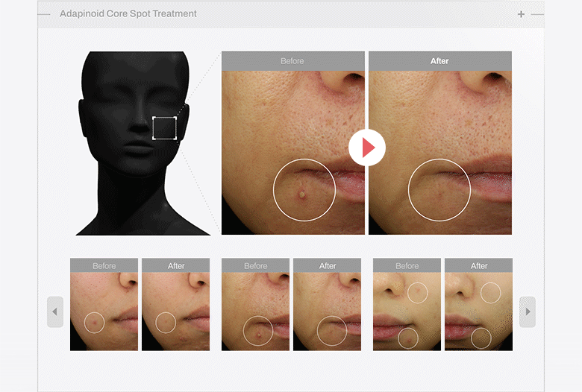Click the large after-treatment cheek photo
This screenshot has width=582, height=392.
440,153
